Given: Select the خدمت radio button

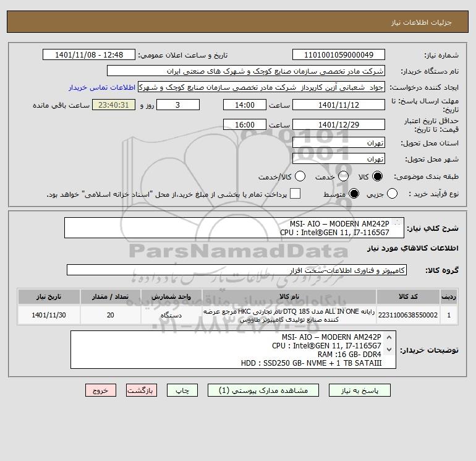Looking at the screenshot, I should [x=343, y=176].
